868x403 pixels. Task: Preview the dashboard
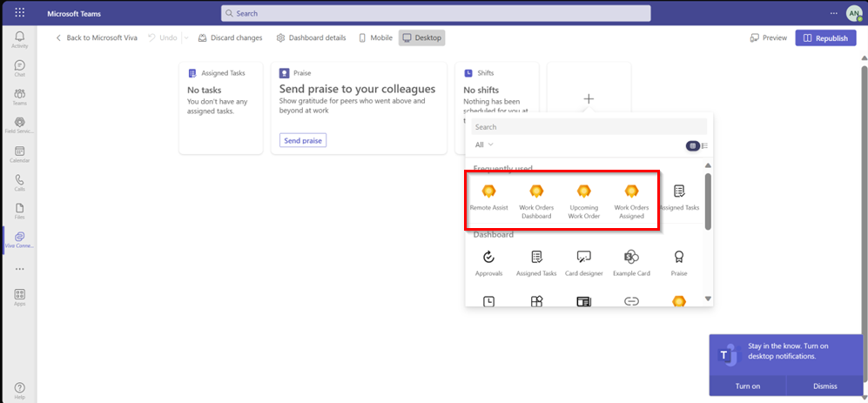[769, 38]
